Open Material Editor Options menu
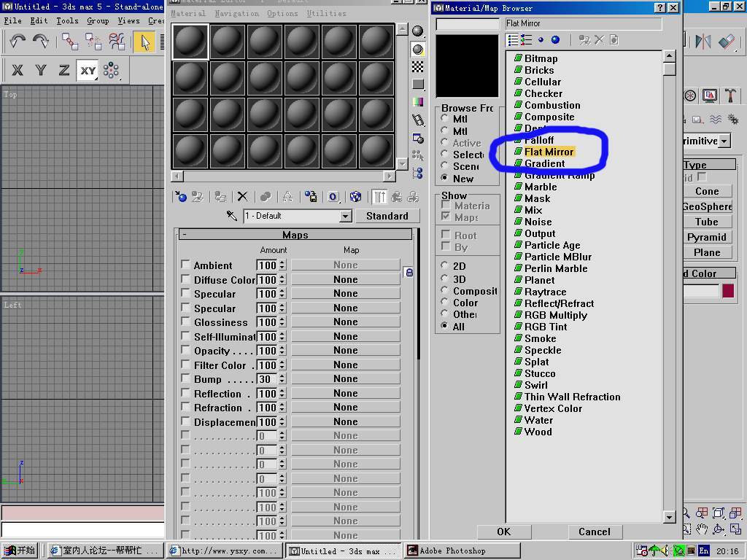 point(282,13)
